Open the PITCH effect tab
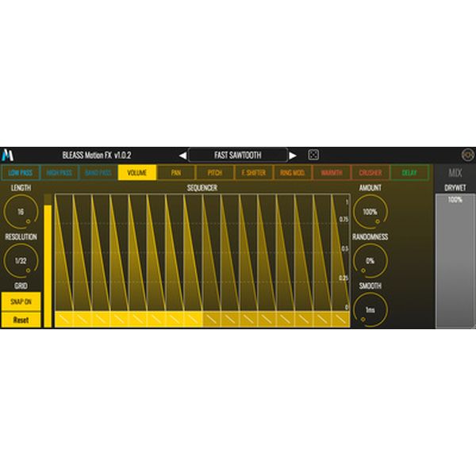This screenshot has width=476, height=476. [x=215, y=172]
